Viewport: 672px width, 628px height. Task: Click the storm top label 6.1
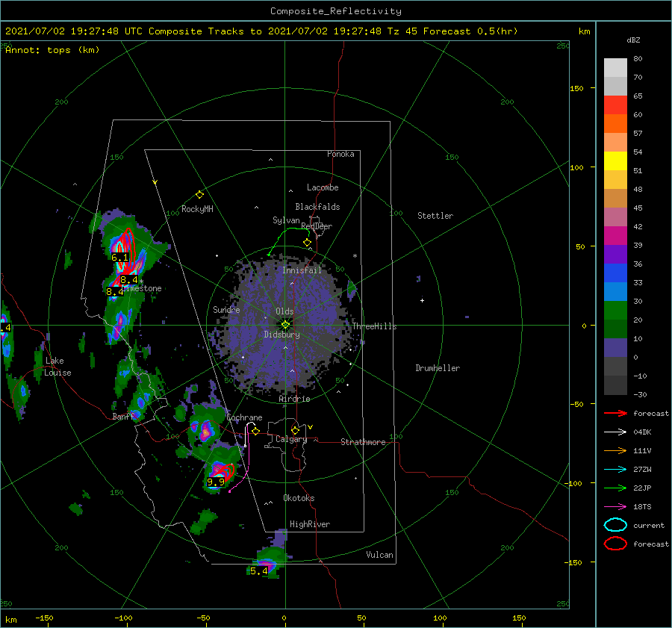click(119, 257)
